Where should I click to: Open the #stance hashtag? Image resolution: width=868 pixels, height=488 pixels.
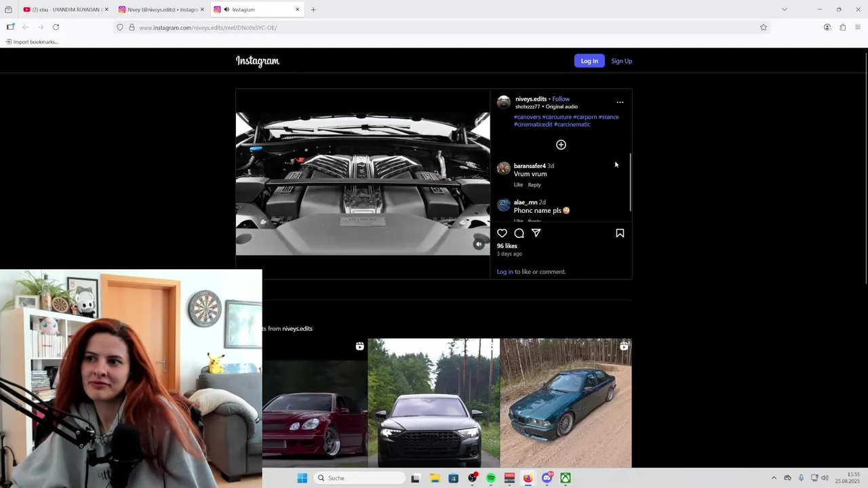[x=608, y=117]
